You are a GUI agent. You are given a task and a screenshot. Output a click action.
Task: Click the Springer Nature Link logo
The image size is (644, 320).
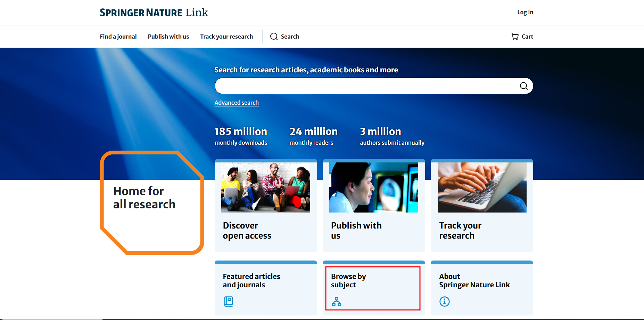(154, 13)
